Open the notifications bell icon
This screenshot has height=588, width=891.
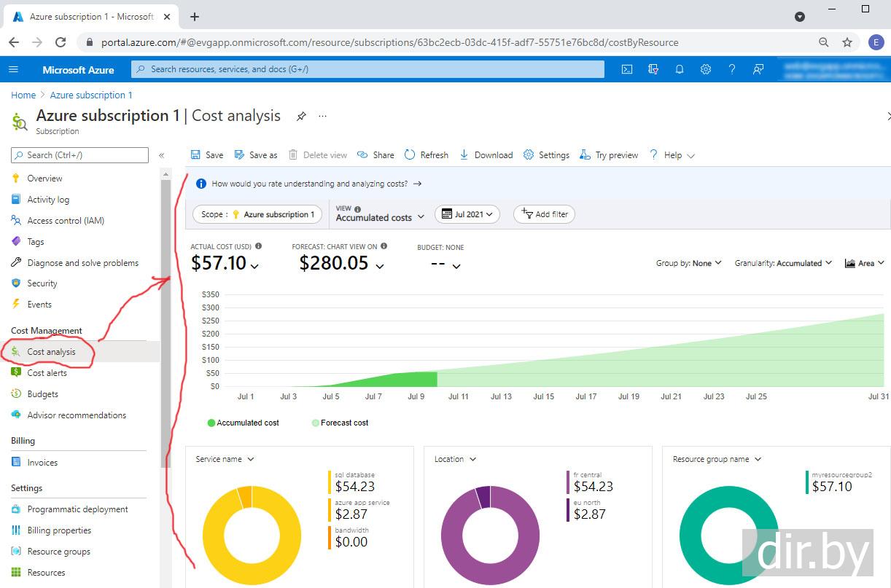point(680,69)
